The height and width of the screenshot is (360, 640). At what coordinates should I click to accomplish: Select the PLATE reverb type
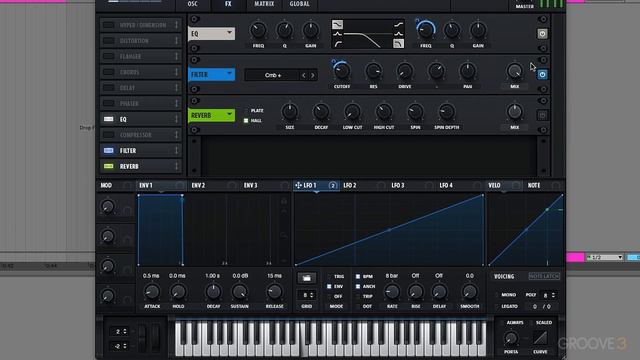pyautogui.click(x=246, y=111)
